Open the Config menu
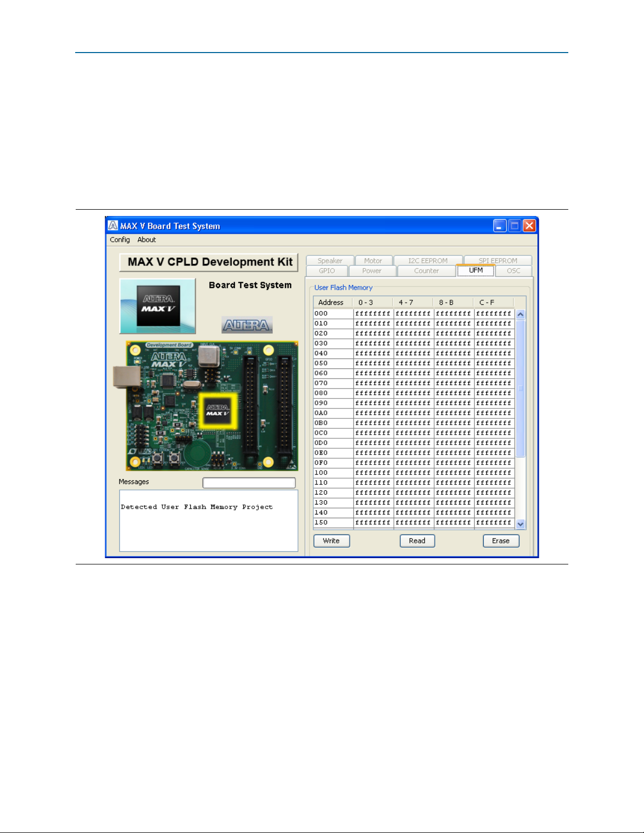644x833 pixels. click(x=120, y=240)
